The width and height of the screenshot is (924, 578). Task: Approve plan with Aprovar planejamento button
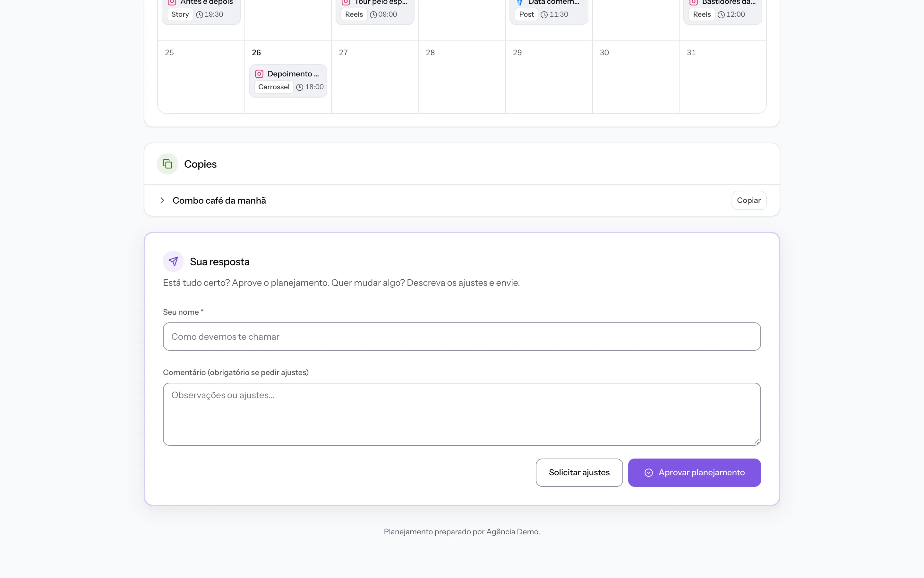(x=694, y=472)
